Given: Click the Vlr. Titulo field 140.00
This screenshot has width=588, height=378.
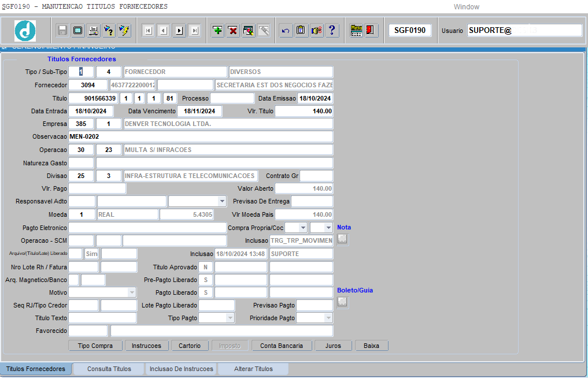Looking at the screenshot, I should tap(304, 111).
